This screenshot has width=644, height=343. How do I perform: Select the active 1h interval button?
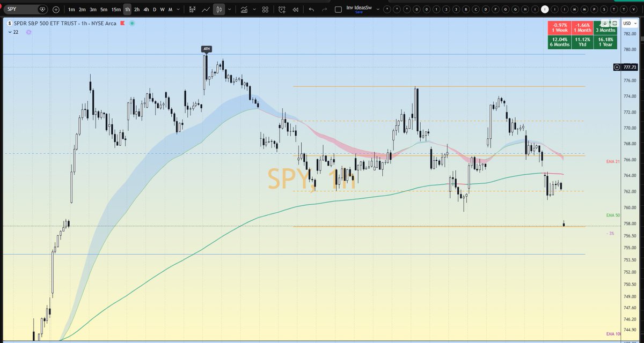(x=127, y=10)
